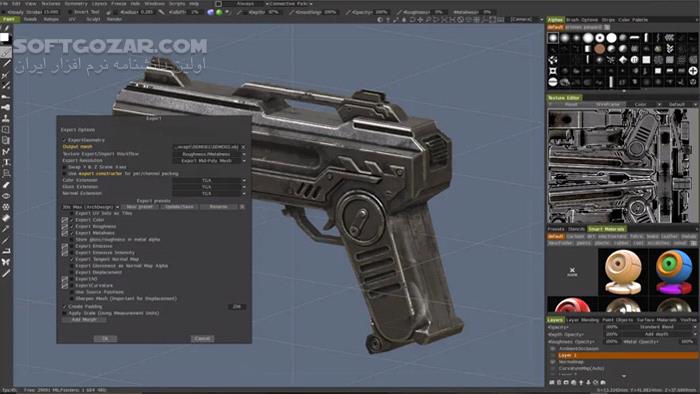Select the clone stamp tool in left toolbar

[x=5, y=119]
